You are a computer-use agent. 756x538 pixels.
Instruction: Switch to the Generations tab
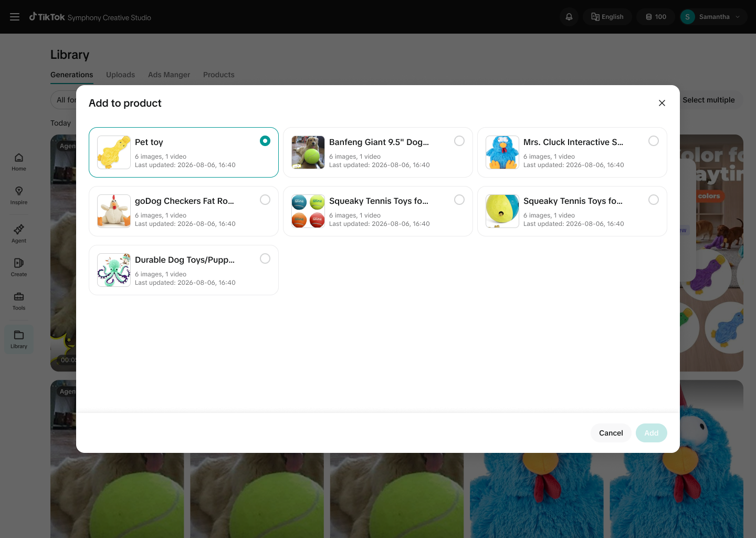click(x=72, y=75)
